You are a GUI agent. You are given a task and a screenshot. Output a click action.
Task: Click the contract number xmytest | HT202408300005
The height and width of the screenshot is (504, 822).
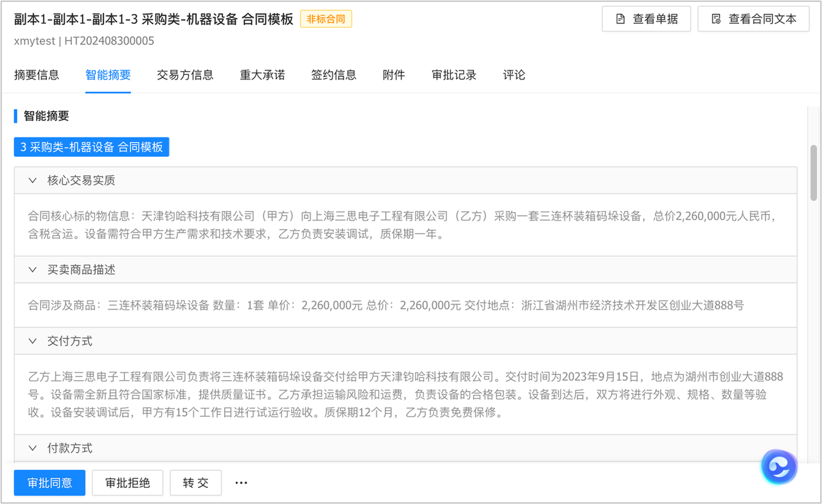pyautogui.click(x=84, y=41)
